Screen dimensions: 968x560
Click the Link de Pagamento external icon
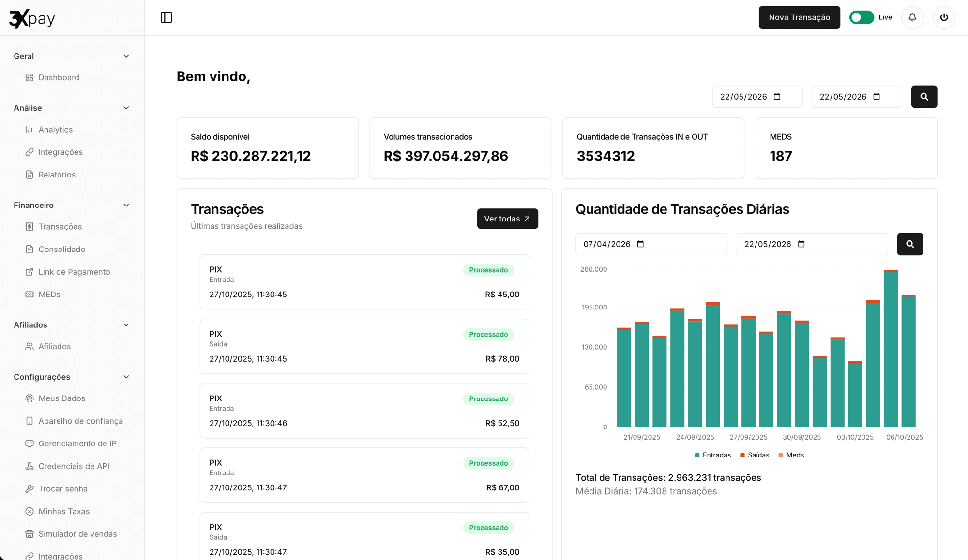30,272
